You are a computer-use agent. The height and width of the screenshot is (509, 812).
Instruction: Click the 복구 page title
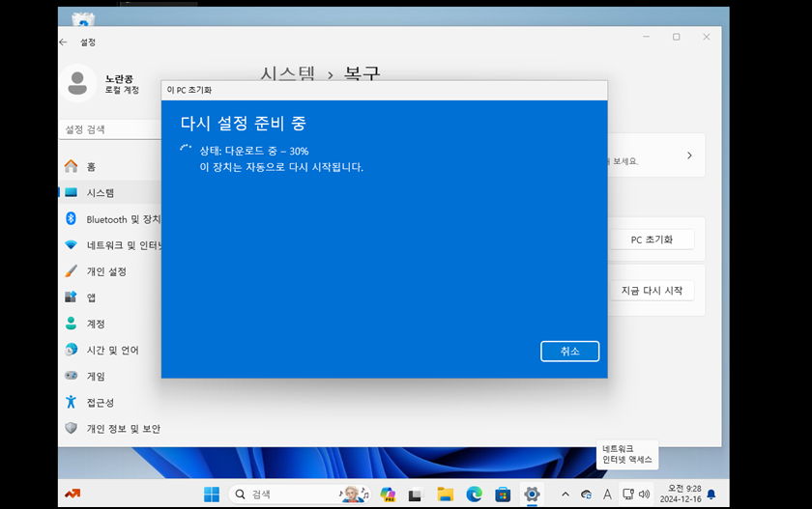pyautogui.click(x=362, y=73)
